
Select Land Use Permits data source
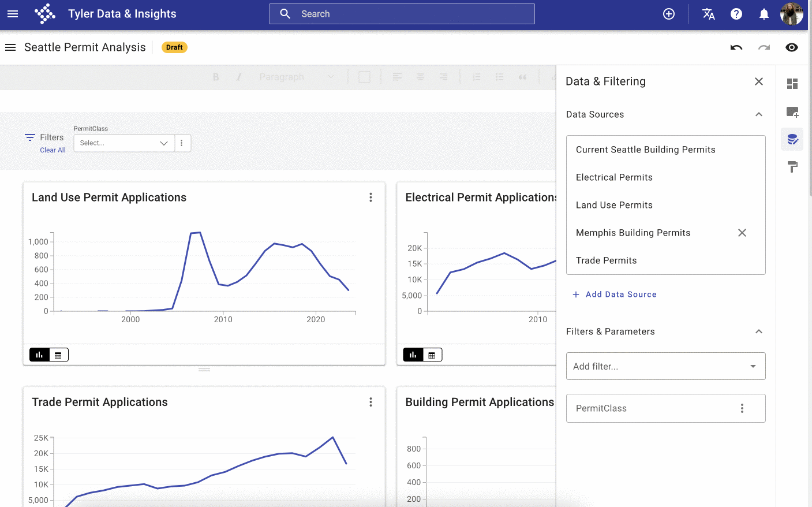click(x=614, y=205)
